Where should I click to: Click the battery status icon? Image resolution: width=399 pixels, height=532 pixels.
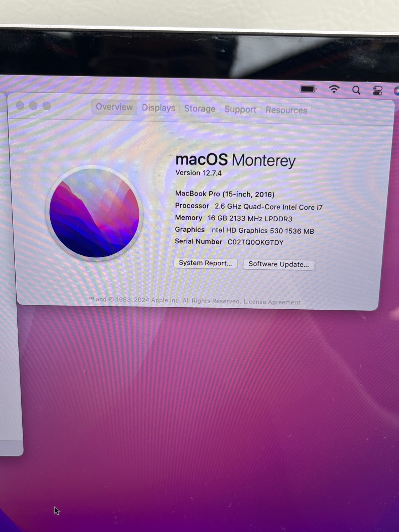point(307,89)
